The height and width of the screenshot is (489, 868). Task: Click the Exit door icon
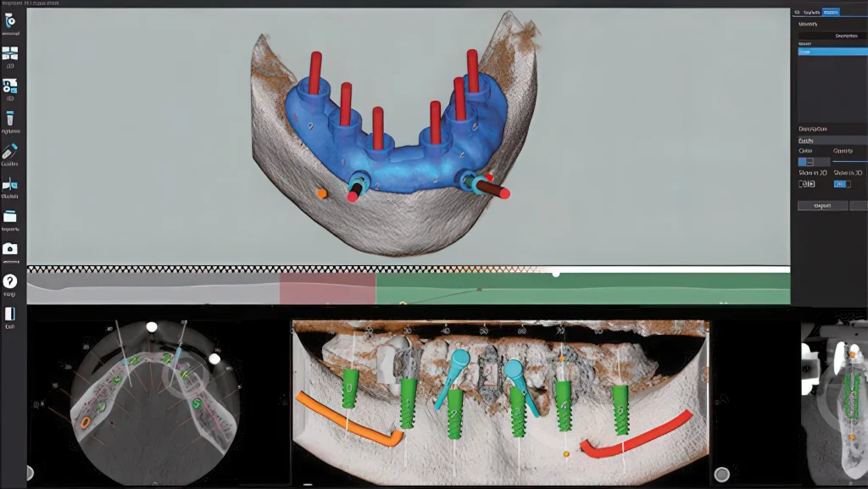10,314
